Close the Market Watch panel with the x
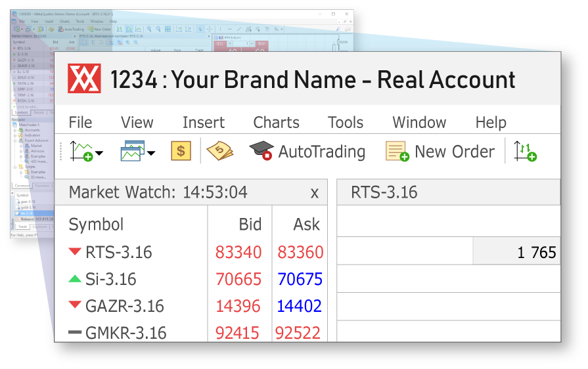Image resolution: width=588 pixels, height=369 pixels. click(314, 193)
